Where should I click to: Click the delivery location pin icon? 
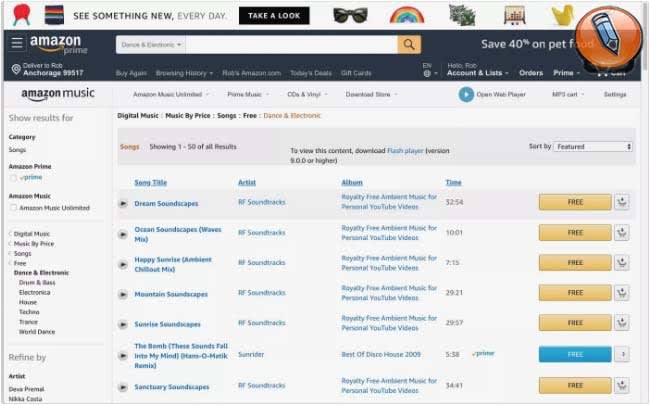click(16, 69)
